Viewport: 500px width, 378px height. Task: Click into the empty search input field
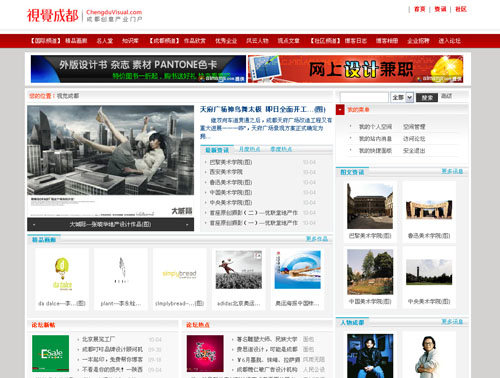tap(364, 97)
